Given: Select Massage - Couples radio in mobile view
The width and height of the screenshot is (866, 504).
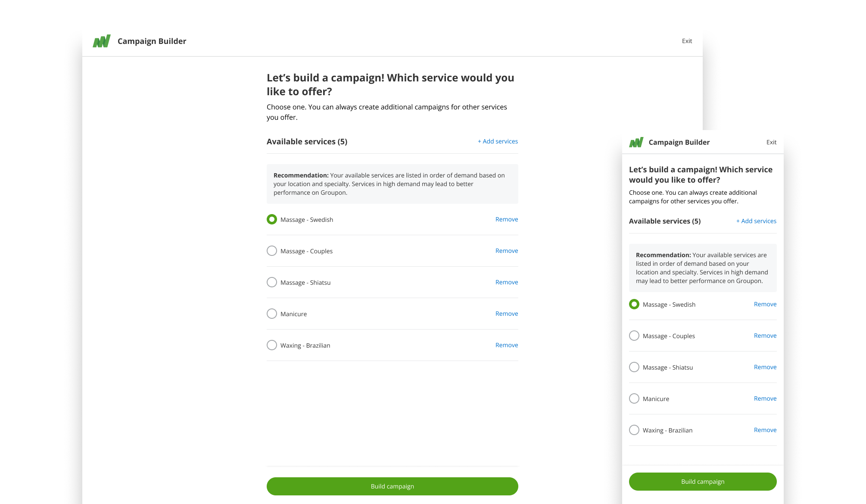Looking at the screenshot, I should [x=634, y=336].
